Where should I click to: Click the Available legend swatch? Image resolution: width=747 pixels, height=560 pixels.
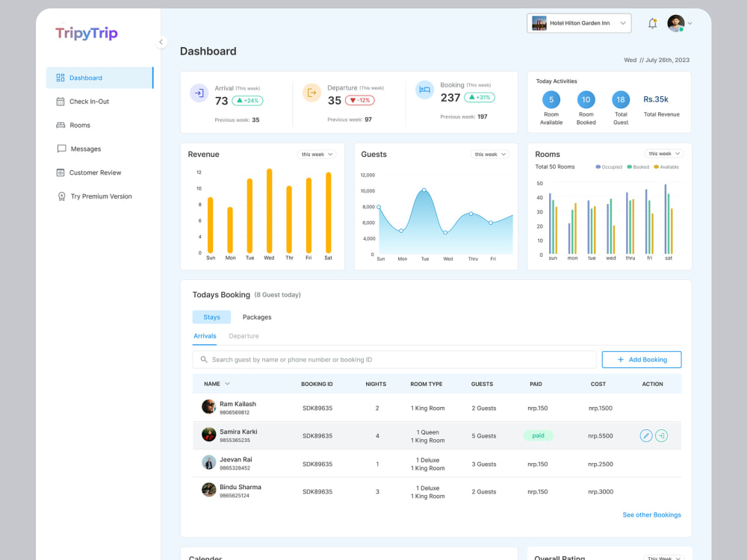(x=656, y=167)
